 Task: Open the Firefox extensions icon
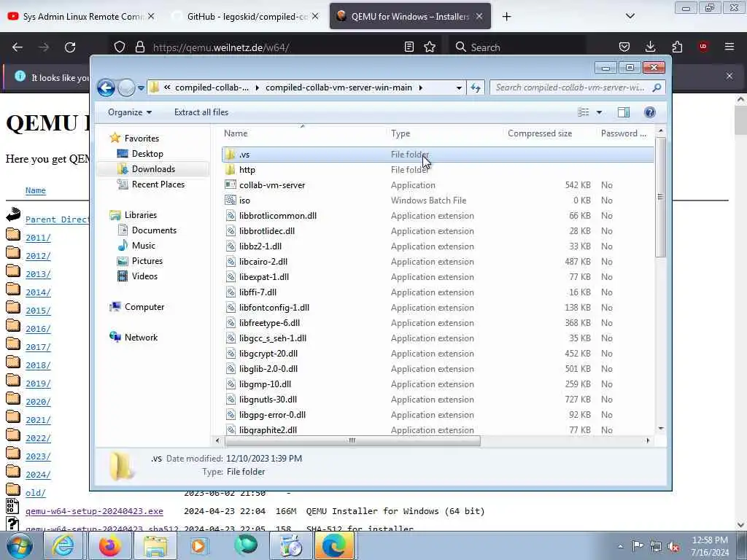coord(677,47)
